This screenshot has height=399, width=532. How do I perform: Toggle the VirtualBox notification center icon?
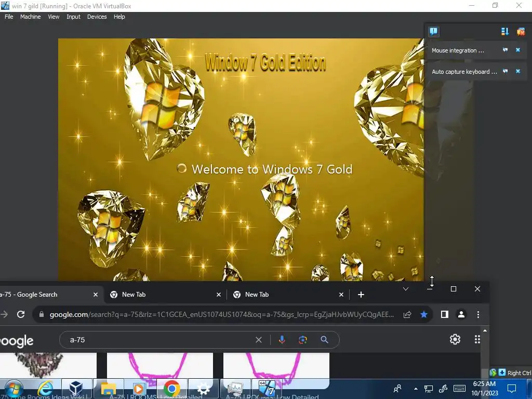click(x=434, y=32)
